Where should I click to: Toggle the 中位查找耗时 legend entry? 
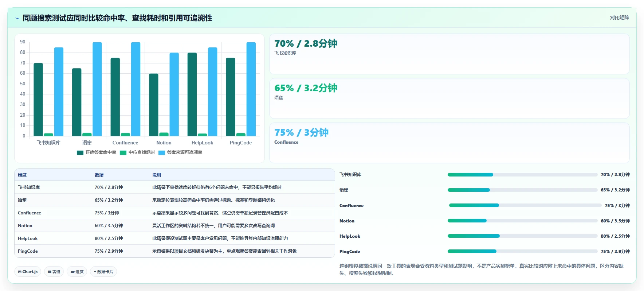[x=137, y=152]
